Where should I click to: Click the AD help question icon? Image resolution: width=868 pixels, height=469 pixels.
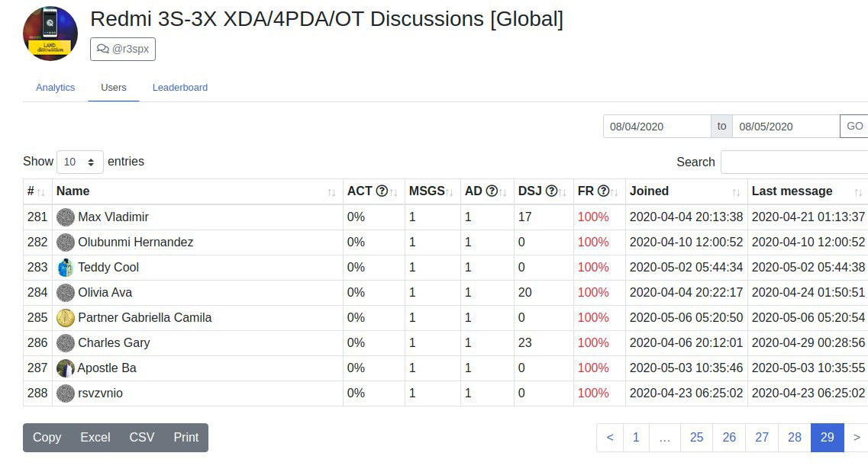click(491, 191)
